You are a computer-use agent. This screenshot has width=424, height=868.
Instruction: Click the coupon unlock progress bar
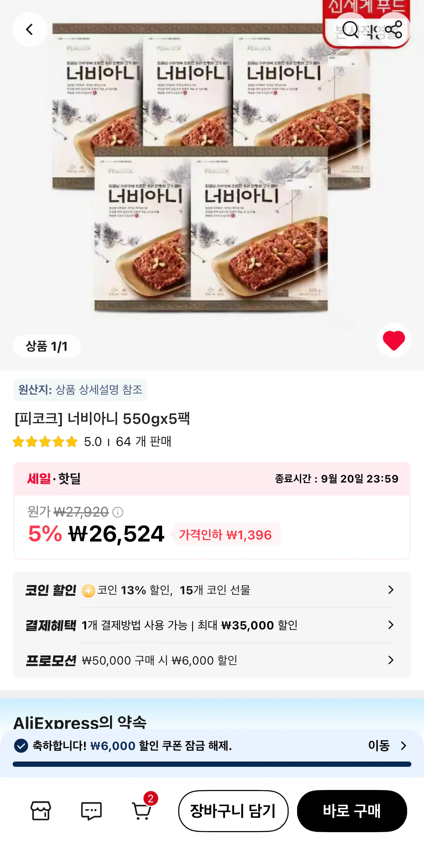pyautogui.click(x=212, y=764)
